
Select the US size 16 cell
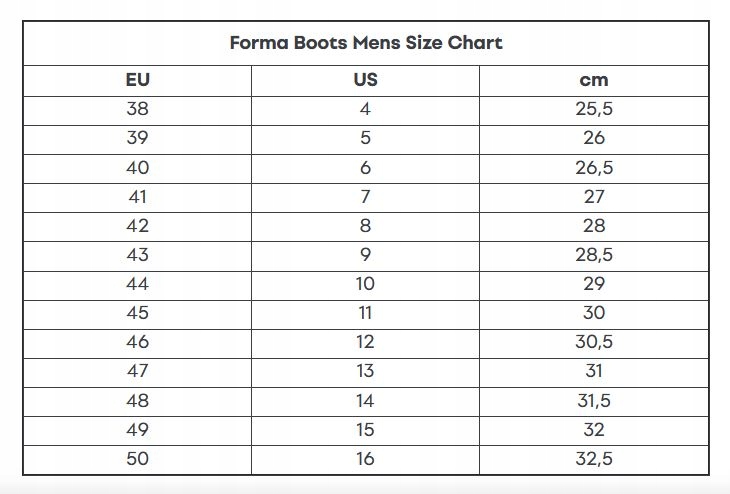click(x=365, y=458)
